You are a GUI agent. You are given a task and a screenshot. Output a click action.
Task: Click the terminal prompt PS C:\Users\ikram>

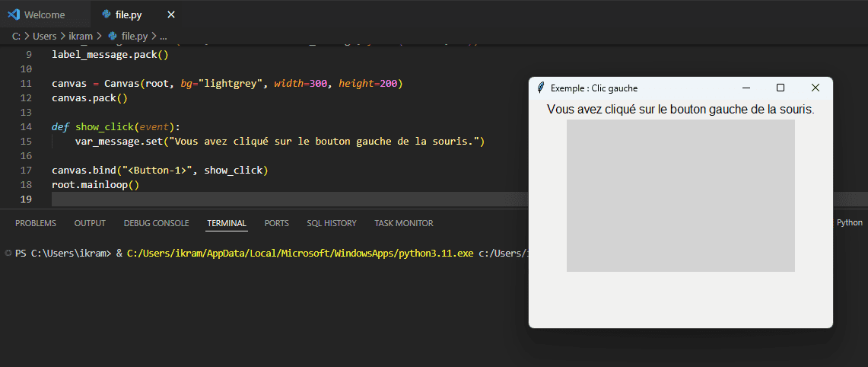(x=63, y=254)
